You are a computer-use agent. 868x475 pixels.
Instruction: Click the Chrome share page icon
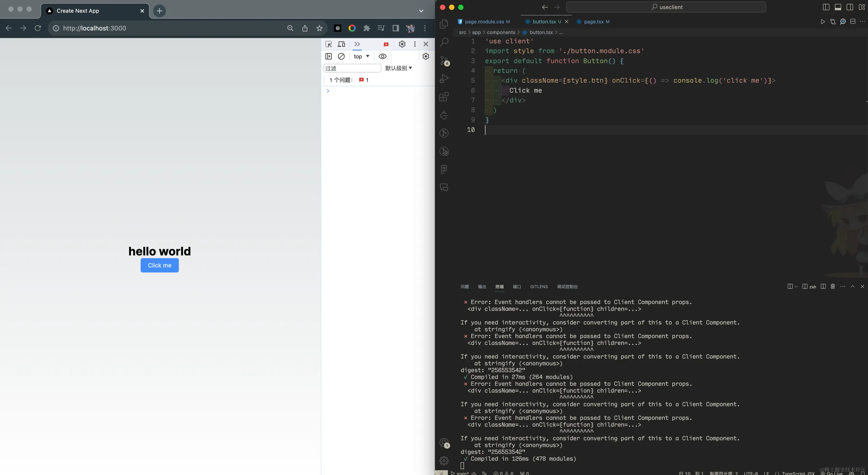[305, 28]
